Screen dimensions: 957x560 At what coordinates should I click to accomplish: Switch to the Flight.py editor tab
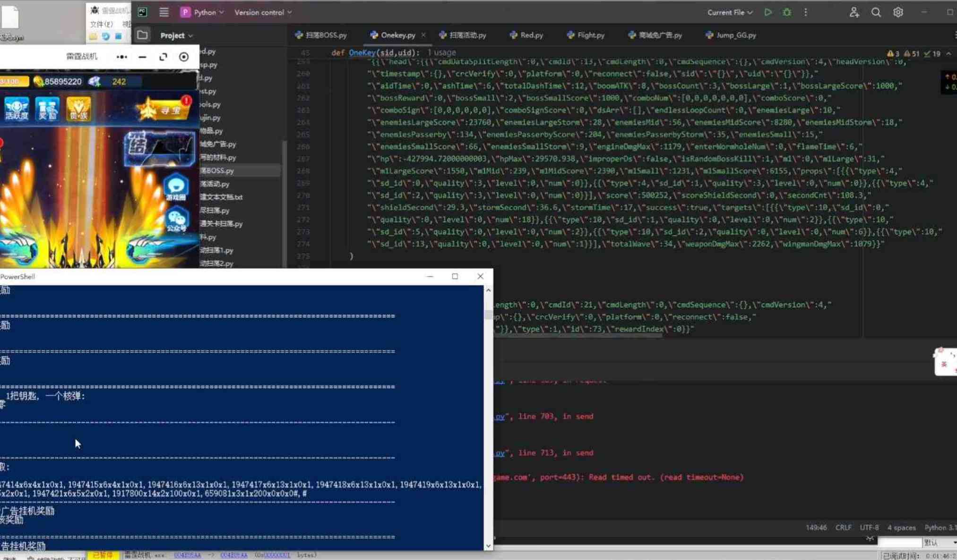click(x=586, y=35)
